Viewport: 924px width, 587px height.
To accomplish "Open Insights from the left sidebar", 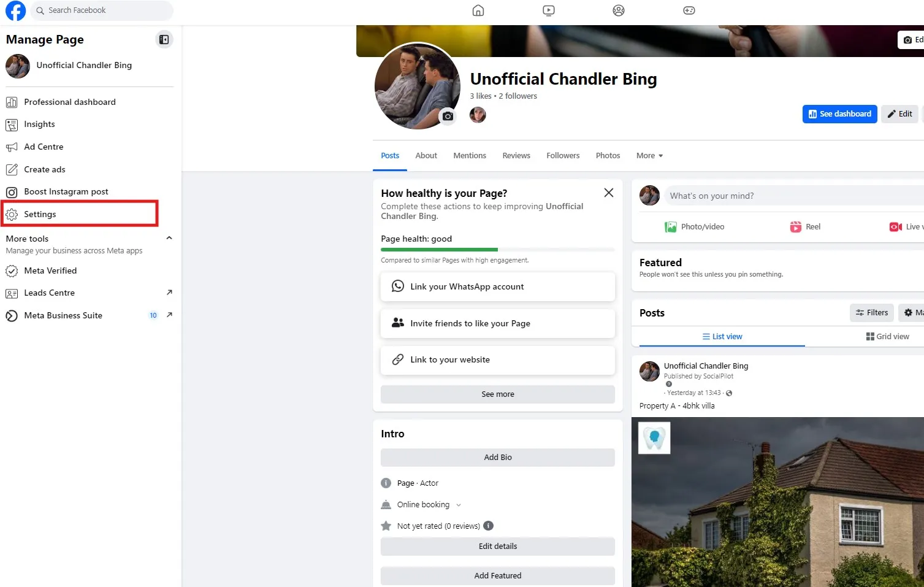I will pos(39,124).
